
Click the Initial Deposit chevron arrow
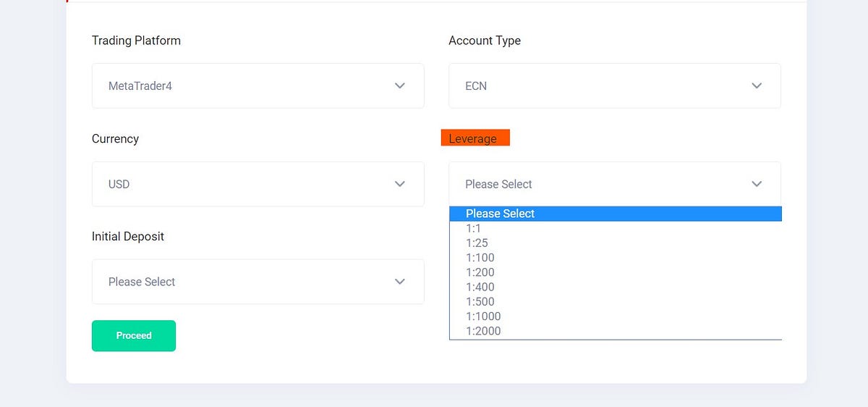(399, 282)
